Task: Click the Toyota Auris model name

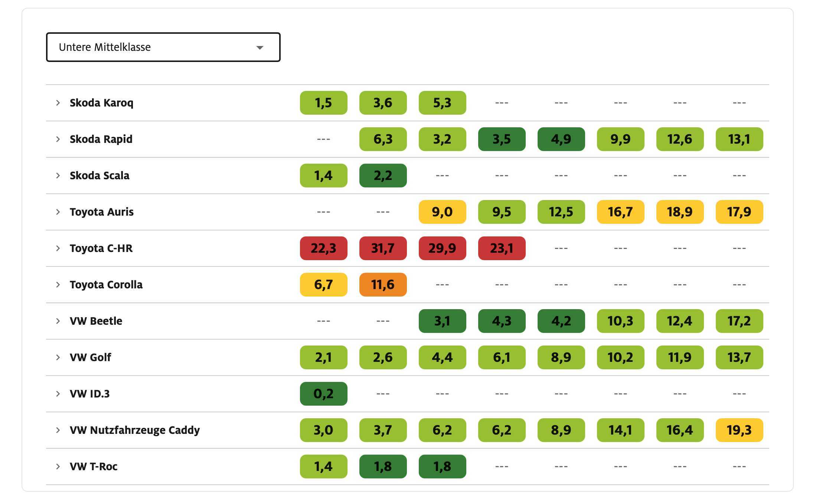Action: tap(102, 212)
